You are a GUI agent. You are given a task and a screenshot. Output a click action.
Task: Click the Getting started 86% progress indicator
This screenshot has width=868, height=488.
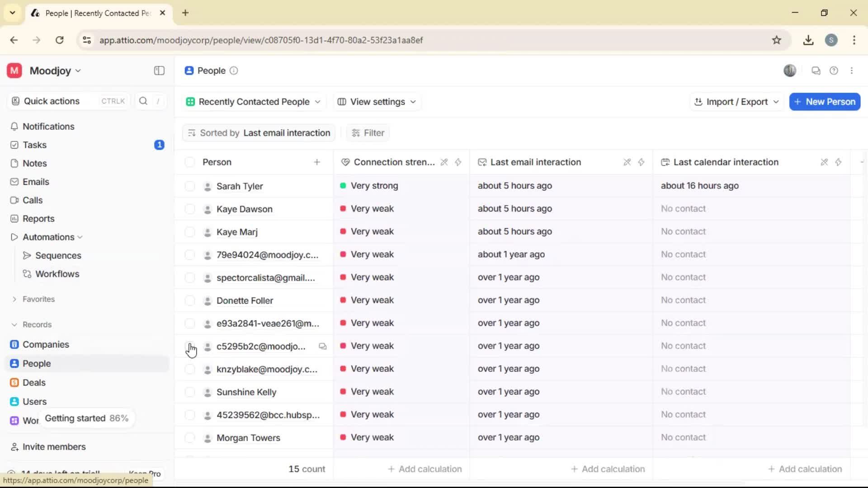[87, 418]
